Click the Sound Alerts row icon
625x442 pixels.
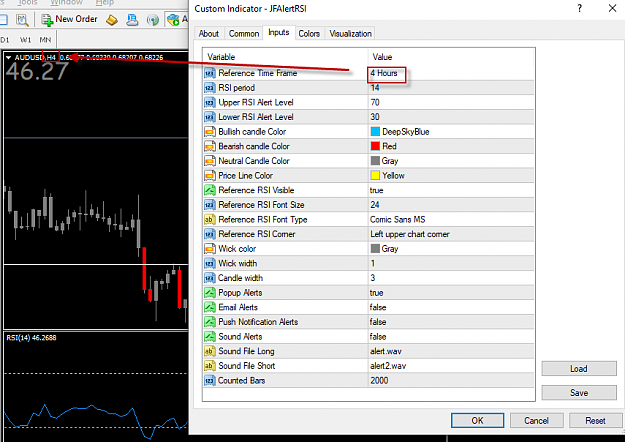pos(210,337)
